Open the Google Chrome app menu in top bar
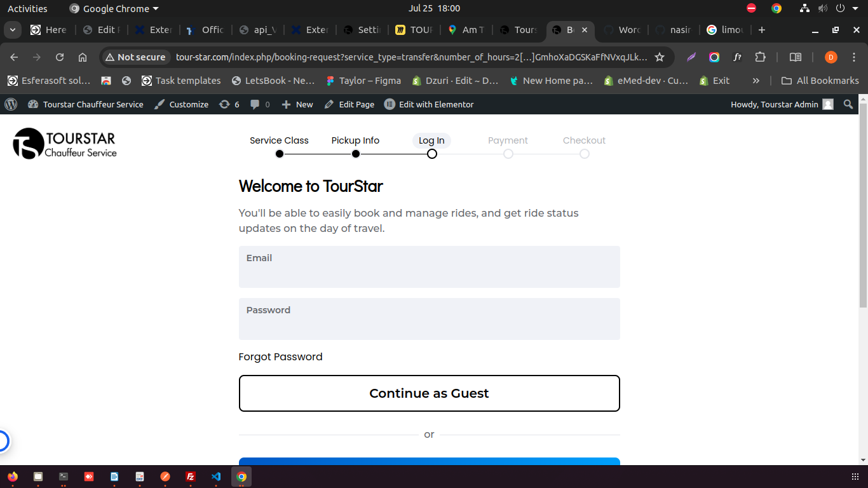 (x=114, y=9)
